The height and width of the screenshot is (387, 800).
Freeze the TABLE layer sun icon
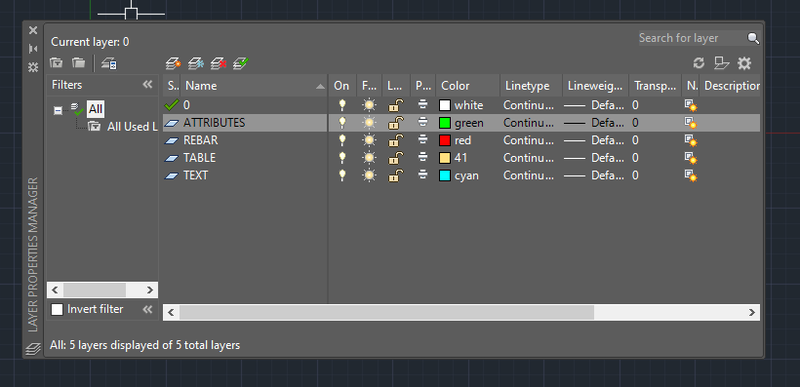369,158
